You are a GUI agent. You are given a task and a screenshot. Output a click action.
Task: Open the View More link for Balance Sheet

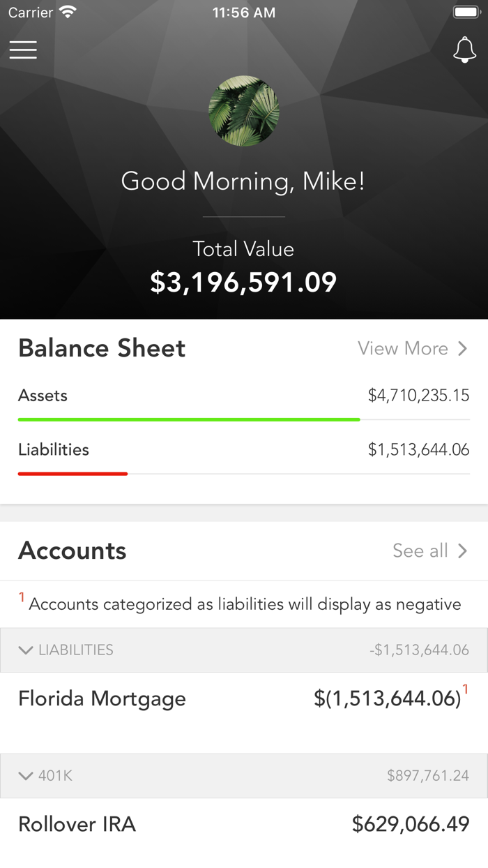pos(402,348)
